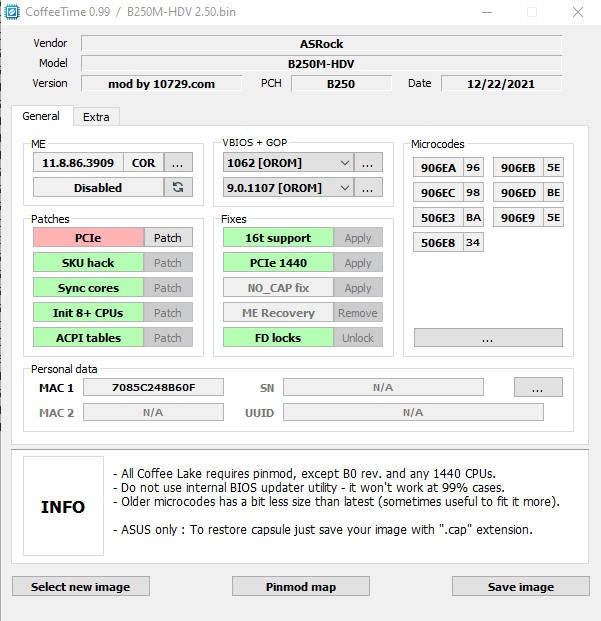Open the Pinmod map
This screenshot has height=621, width=601.
pos(301,587)
